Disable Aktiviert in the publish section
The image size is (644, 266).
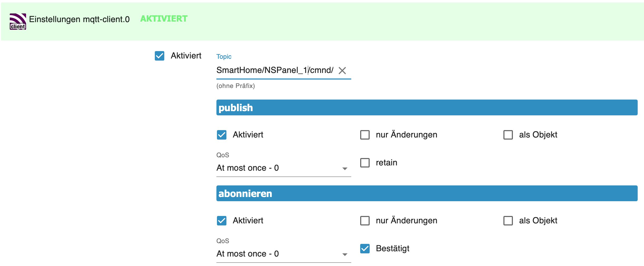click(x=221, y=135)
